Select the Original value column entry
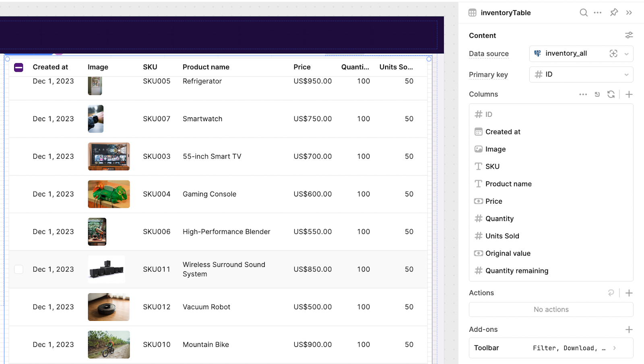The height and width of the screenshot is (364, 644). coord(551,253)
